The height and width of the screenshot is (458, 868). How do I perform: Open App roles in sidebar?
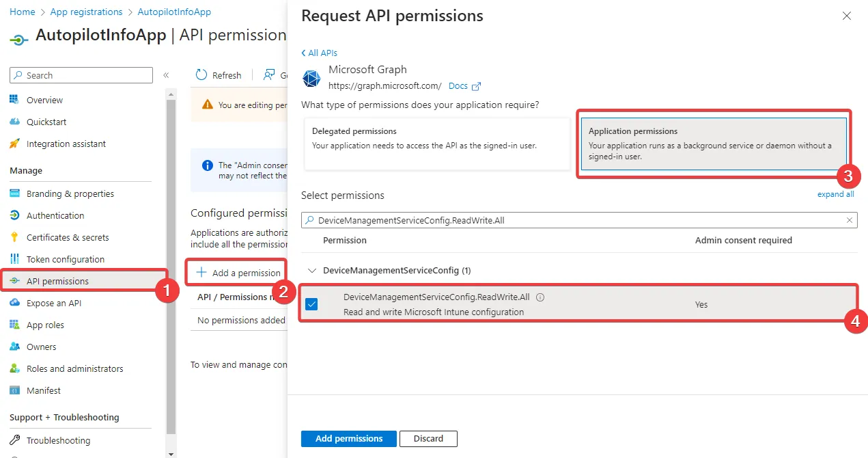tap(45, 325)
